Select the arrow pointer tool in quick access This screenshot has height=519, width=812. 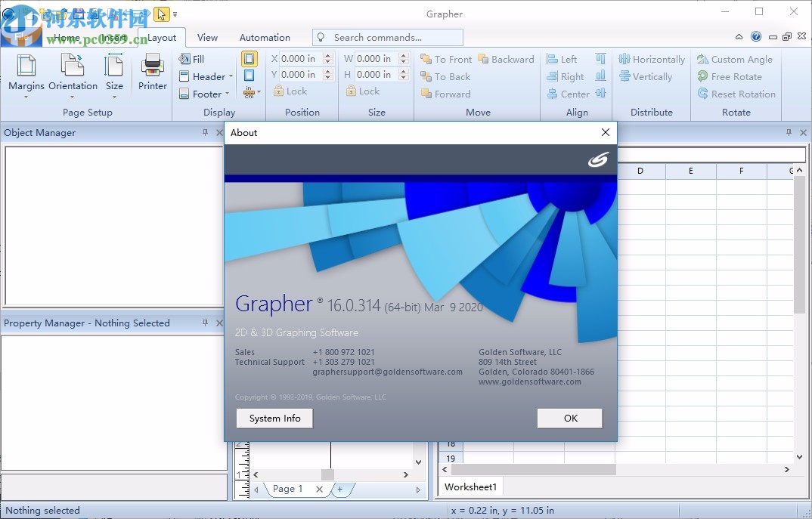161,14
